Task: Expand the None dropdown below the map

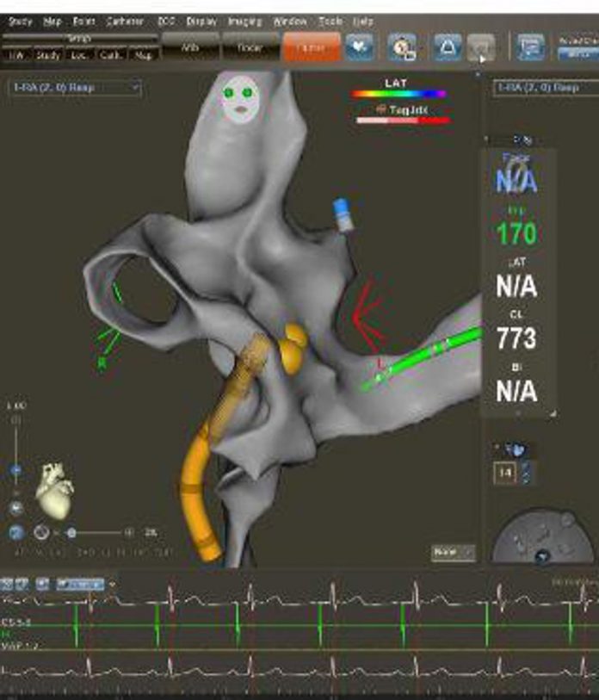Action: coord(453,552)
